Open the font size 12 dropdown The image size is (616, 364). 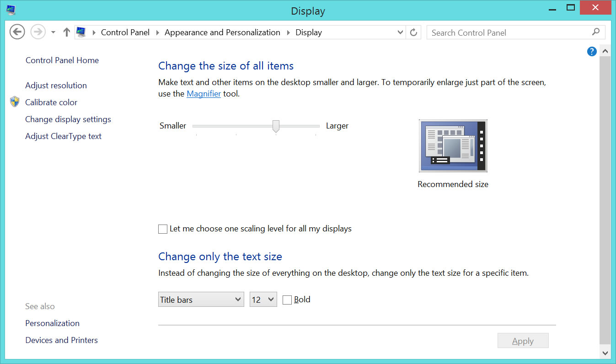[263, 300]
